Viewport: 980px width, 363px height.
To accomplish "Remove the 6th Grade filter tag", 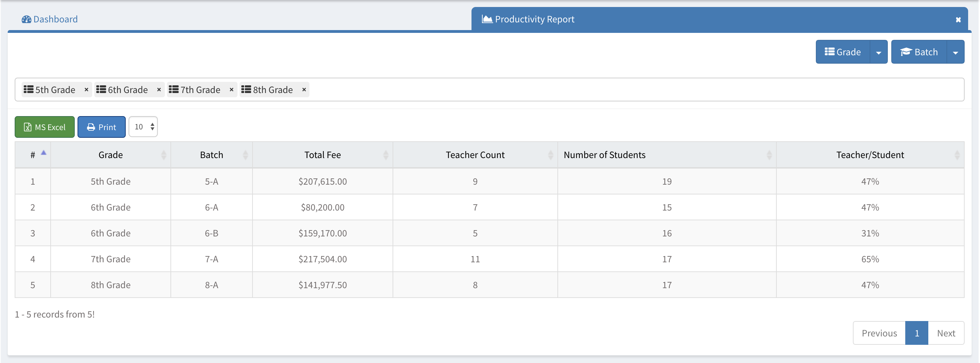I will point(159,90).
